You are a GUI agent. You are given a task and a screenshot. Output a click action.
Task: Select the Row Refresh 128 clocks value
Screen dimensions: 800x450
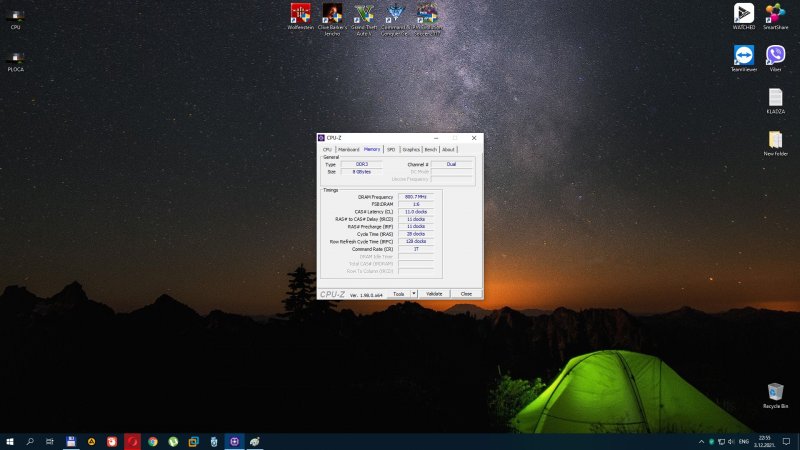tap(416, 241)
